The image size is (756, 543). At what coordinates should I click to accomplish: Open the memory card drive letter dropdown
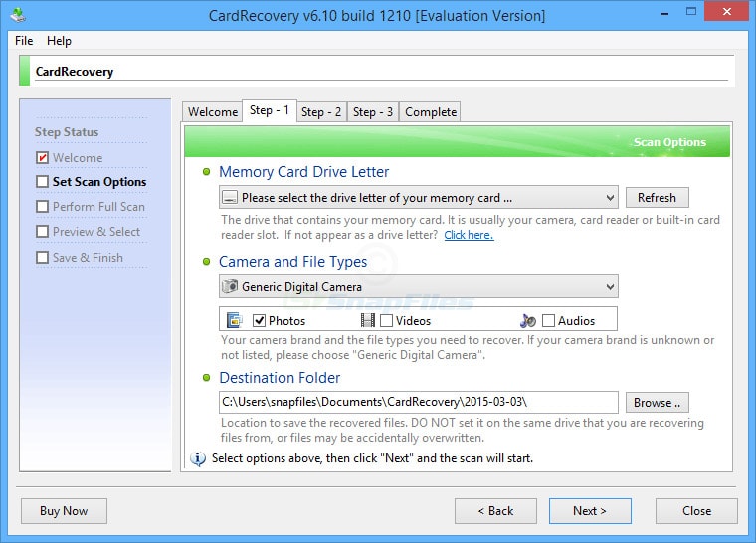[608, 198]
